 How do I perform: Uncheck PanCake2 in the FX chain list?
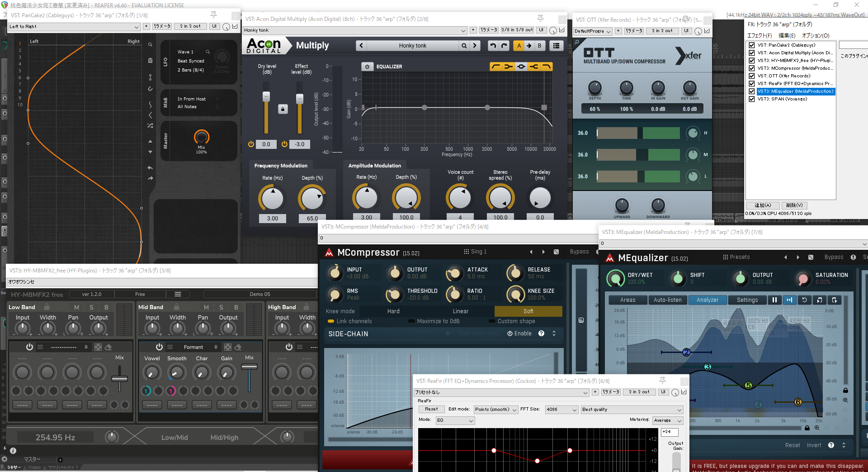point(752,45)
